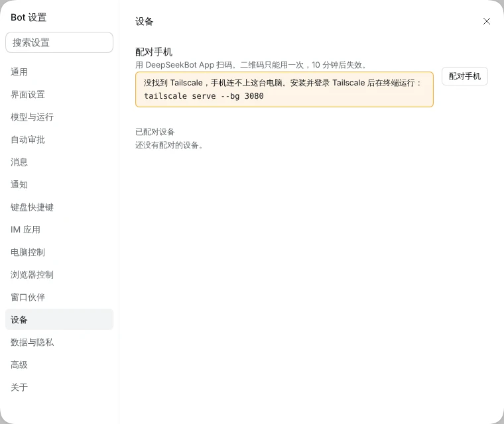The height and width of the screenshot is (424, 504).
Task: Close the Bot settings dialog
Action: [x=486, y=21]
